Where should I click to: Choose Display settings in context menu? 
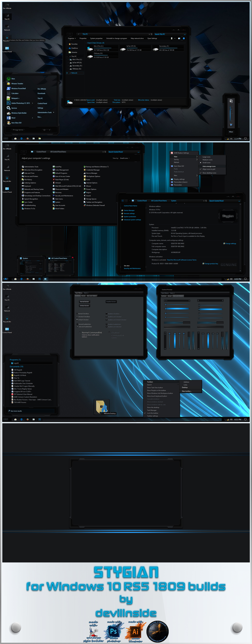[184, 179]
